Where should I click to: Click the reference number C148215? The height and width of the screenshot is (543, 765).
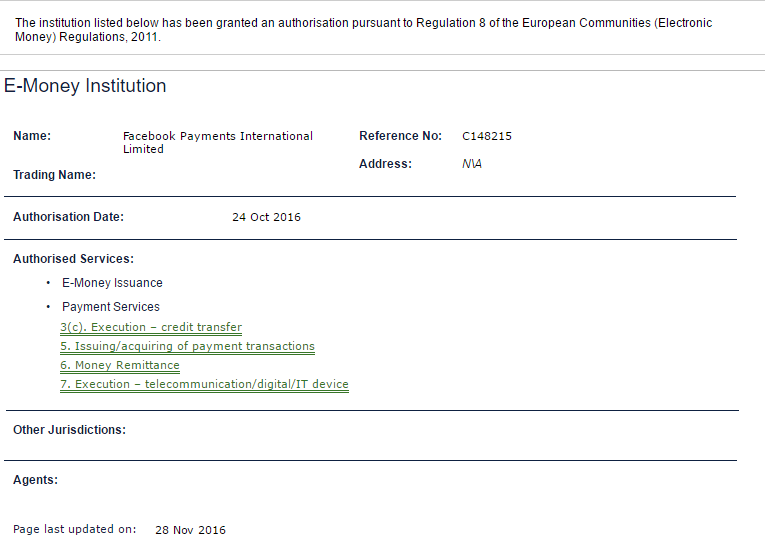point(487,136)
